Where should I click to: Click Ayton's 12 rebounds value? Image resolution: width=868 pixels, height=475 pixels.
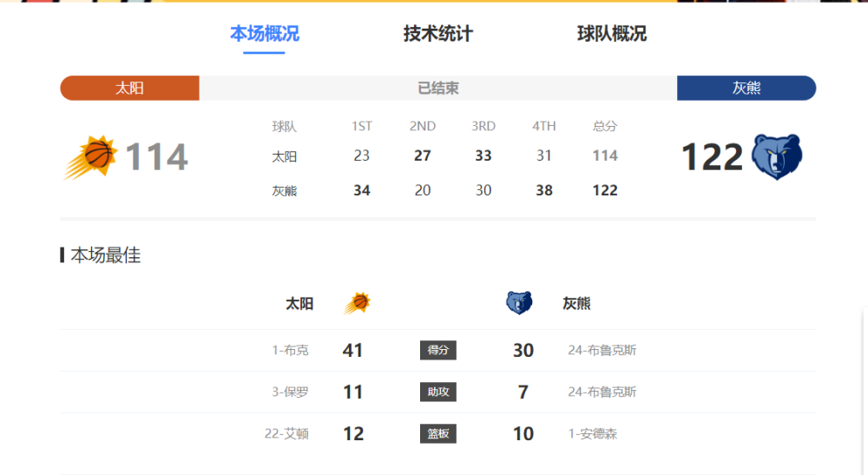point(353,433)
